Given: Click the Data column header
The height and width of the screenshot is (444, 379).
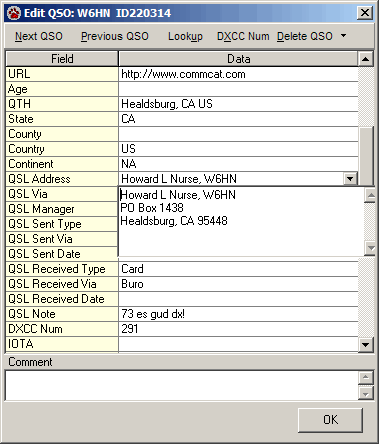Looking at the screenshot, I should 238,59.
